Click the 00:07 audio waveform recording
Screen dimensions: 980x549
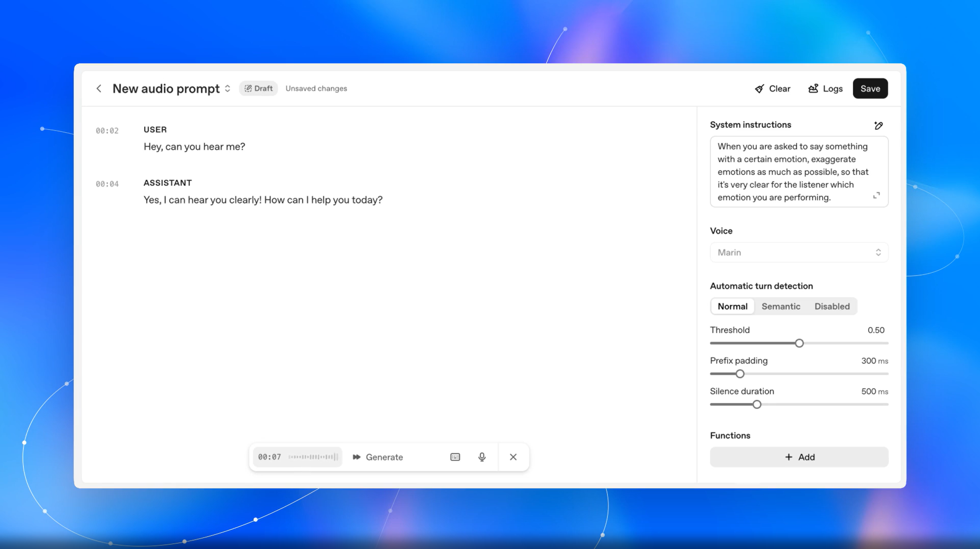pyautogui.click(x=298, y=457)
